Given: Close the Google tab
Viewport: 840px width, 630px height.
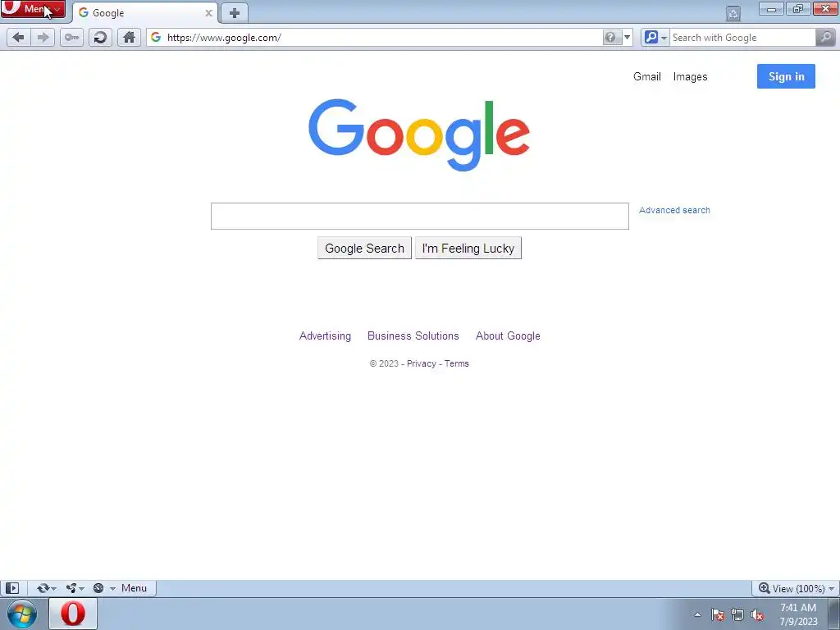Looking at the screenshot, I should [208, 13].
